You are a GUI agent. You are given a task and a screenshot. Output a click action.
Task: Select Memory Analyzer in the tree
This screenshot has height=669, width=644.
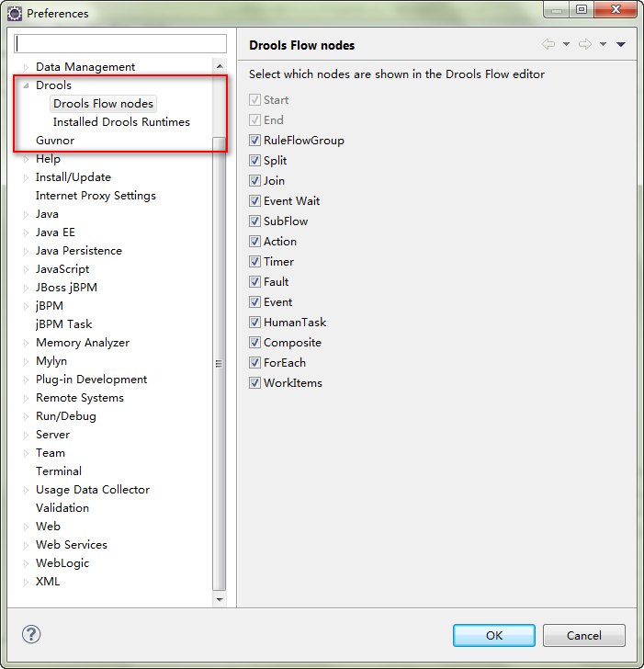[x=83, y=343]
